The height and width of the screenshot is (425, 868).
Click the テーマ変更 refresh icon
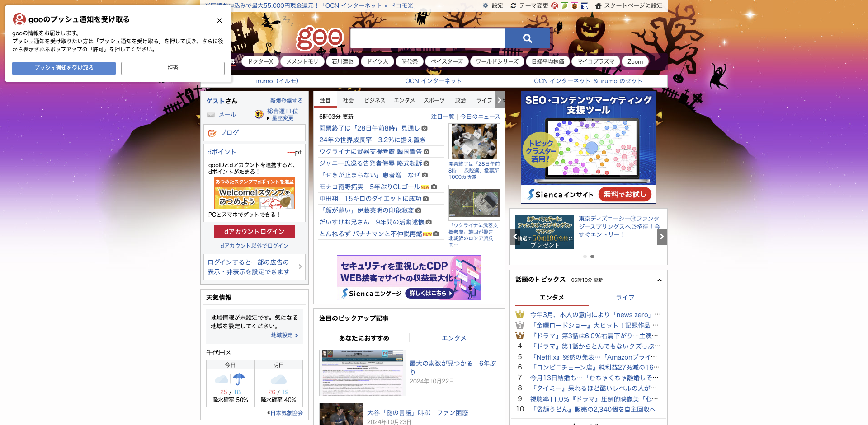pos(513,5)
